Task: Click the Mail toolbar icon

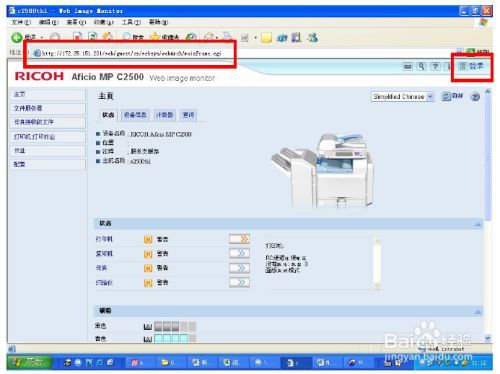Action: 210,37
